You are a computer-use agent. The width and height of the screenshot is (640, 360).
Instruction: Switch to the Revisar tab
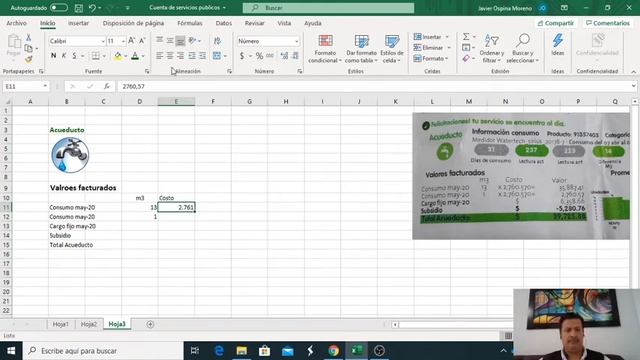click(x=255, y=23)
